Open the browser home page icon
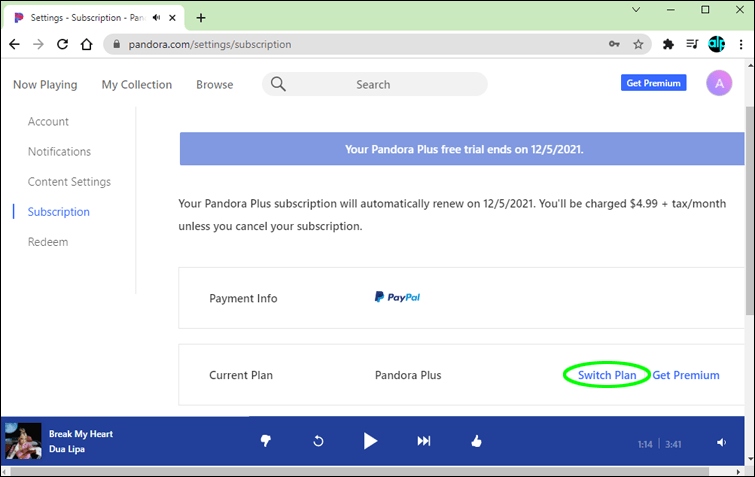This screenshot has width=755, height=477. click(x=87, y=44)
